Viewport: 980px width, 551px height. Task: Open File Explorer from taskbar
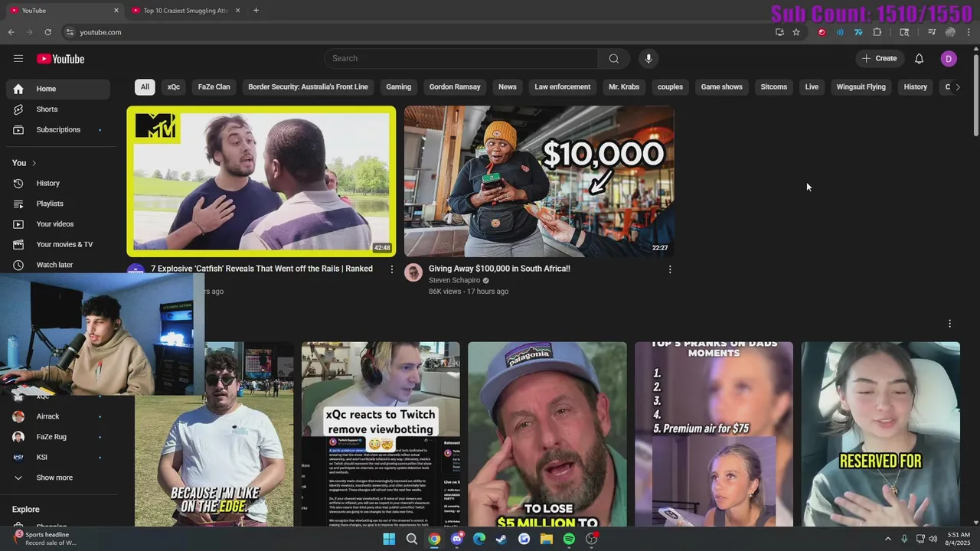pos(547,539)
